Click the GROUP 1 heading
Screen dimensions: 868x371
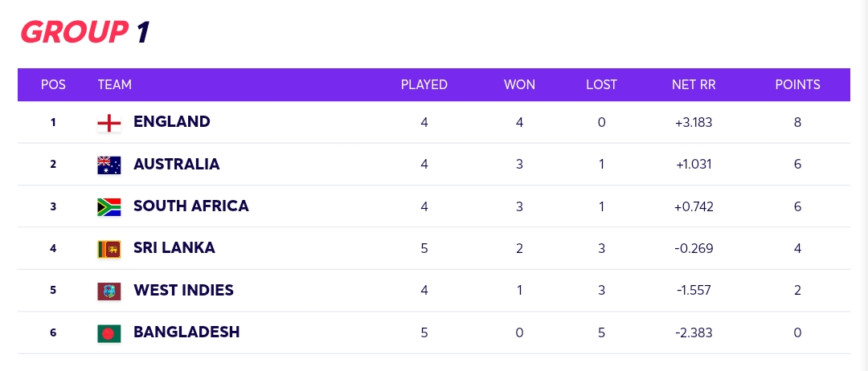(85, 32)
